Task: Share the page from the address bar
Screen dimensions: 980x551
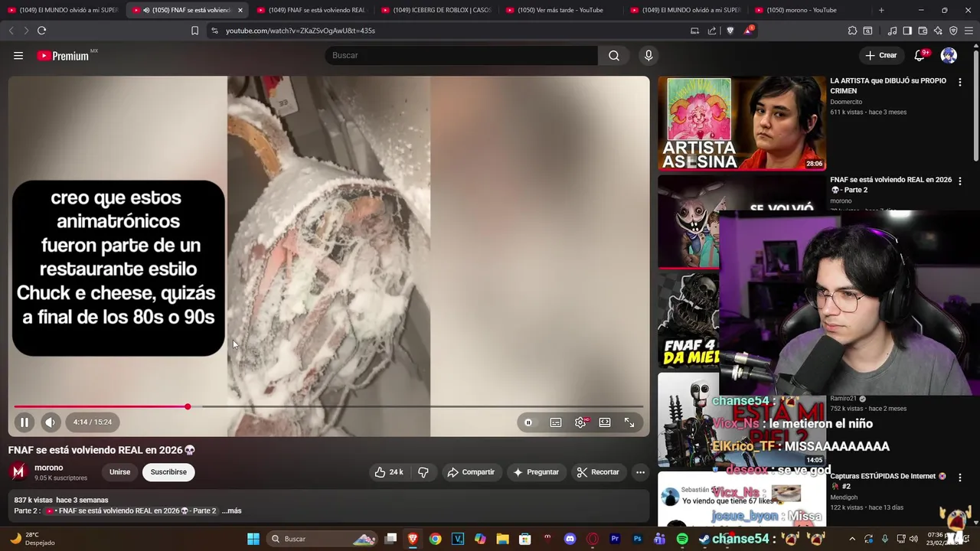Action: pyautogui.click(x=712, y=31)
